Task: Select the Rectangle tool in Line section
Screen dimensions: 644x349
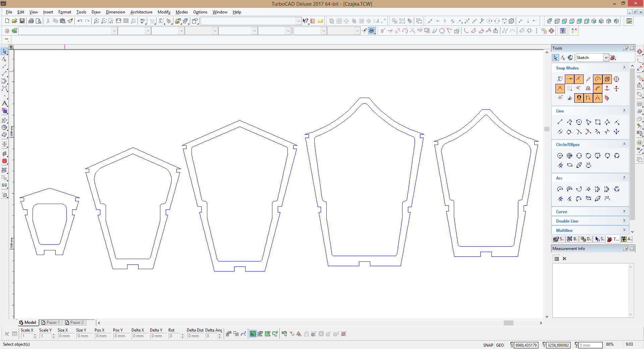Action: coord(598,122)
